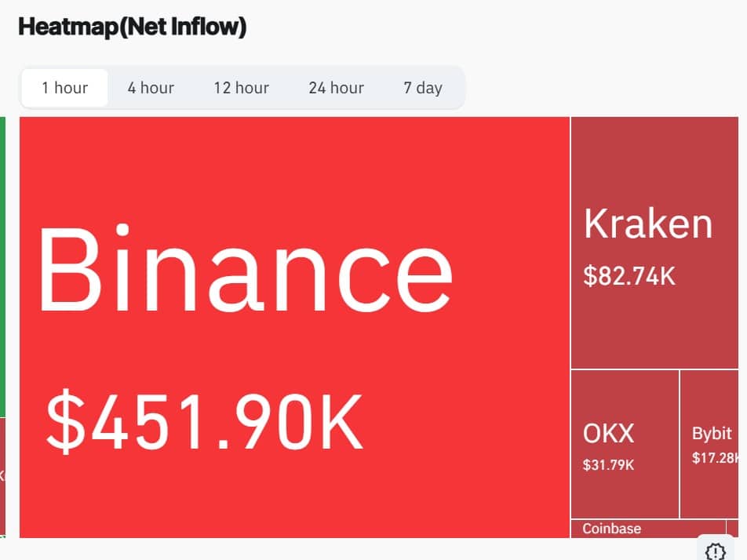Image resolution: width=747 pixels, height=560 pixels.
Task: Click the $17.28K Bybit amount
Action: pos(714,458)
